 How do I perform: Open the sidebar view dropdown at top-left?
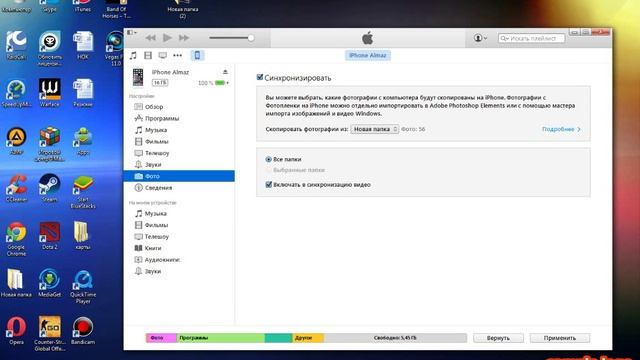(131, 32)
